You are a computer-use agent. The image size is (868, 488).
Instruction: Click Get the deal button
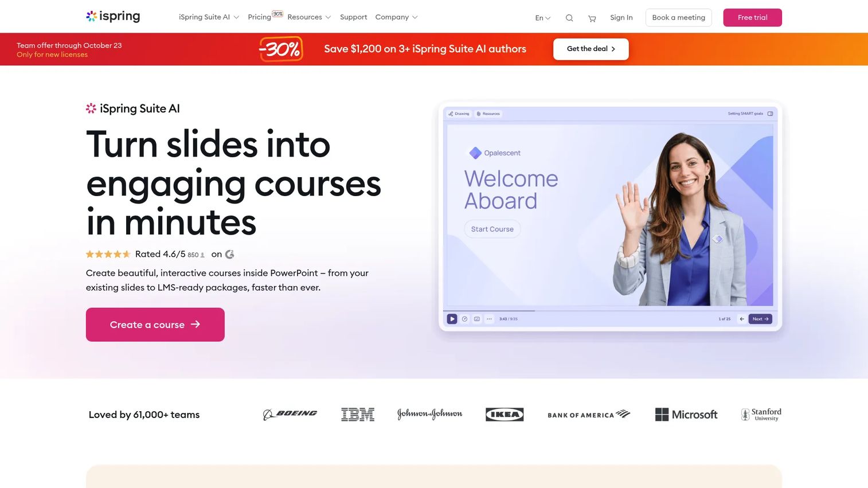(x=591, y=49)
